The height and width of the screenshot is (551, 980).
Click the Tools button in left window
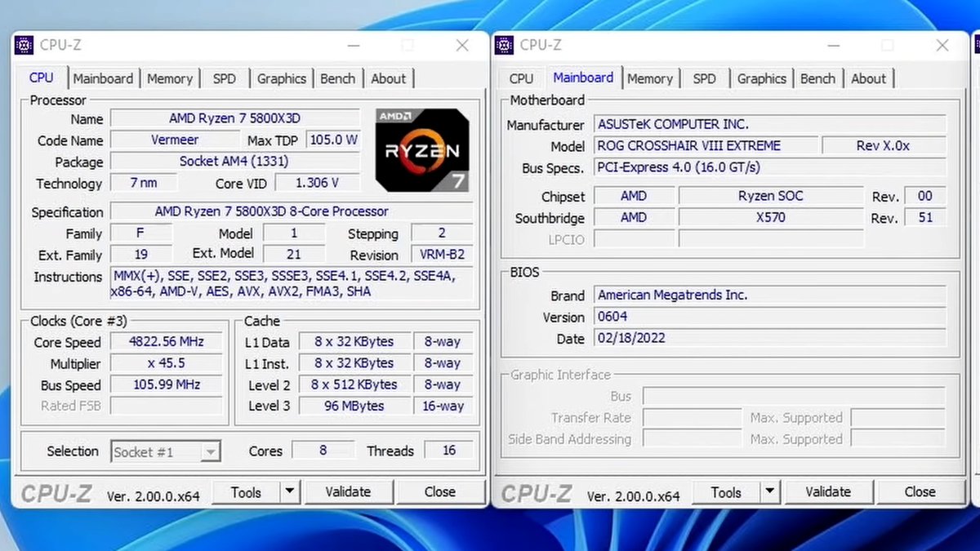pyautogui.click(x=245, y=492)
